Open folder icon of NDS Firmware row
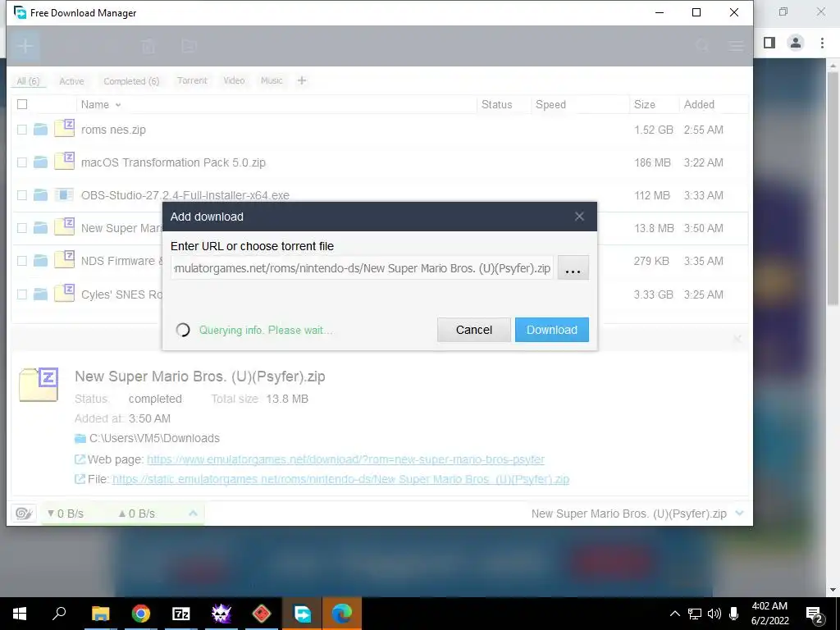 (x=41, y=261)
